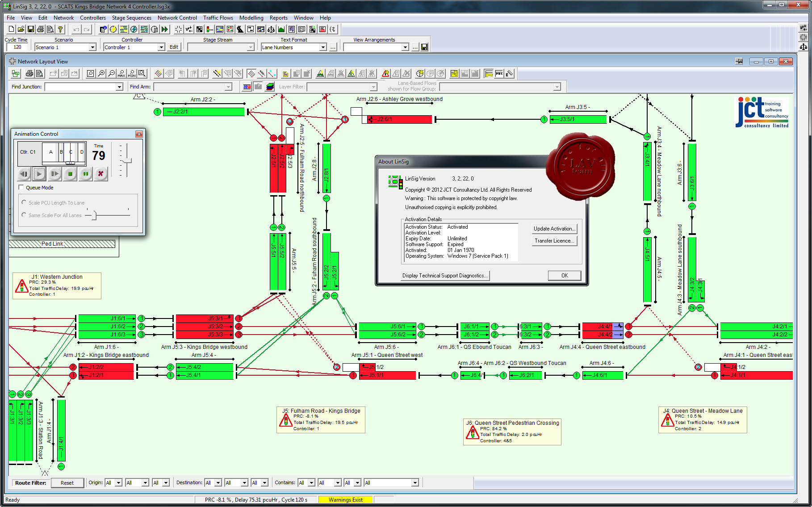
Task: Open the Network menu
Action: pyautogui.click(x=63, y=18)
